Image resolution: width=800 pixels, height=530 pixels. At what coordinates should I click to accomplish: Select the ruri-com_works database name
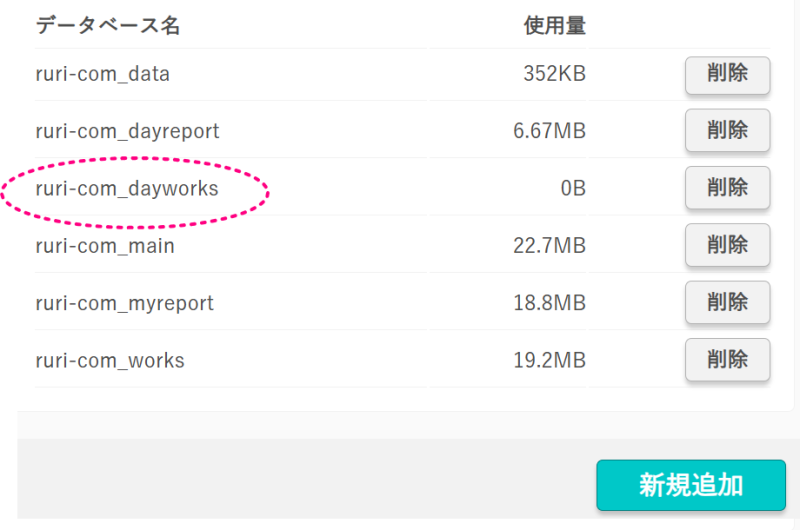(110, 361)
